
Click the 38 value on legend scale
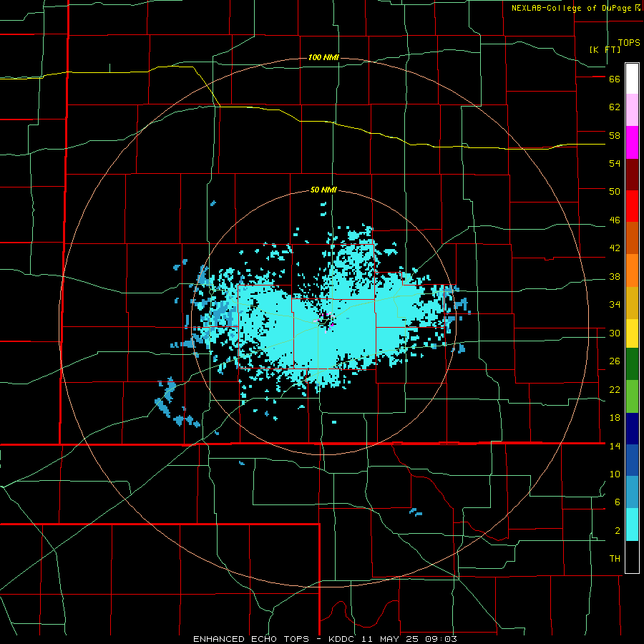(x=615, y=276)
